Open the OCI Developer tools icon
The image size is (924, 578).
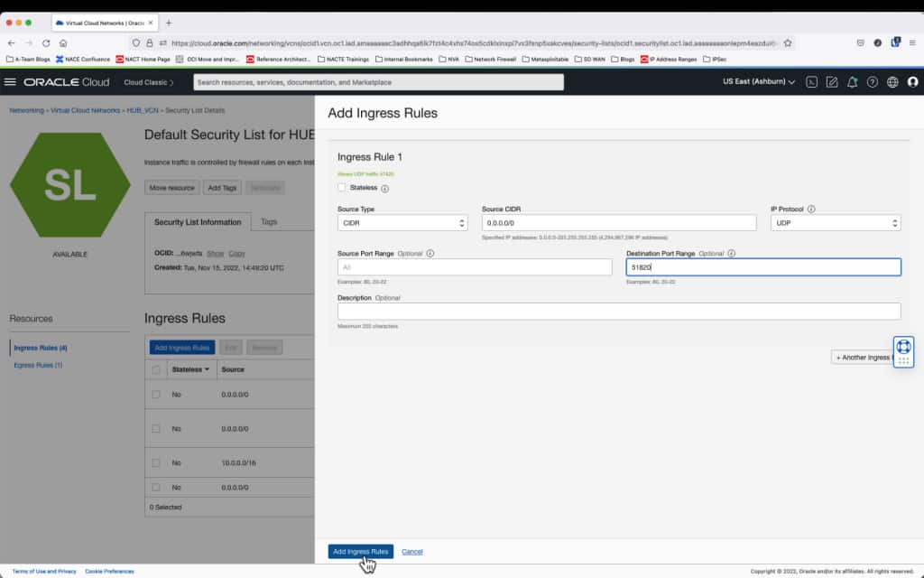831,82
